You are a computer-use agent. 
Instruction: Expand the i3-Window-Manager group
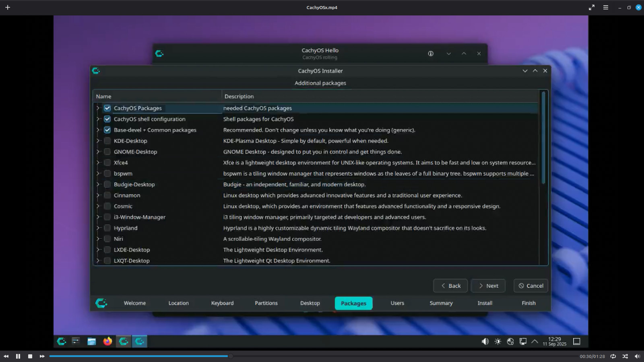coord(98,217)
